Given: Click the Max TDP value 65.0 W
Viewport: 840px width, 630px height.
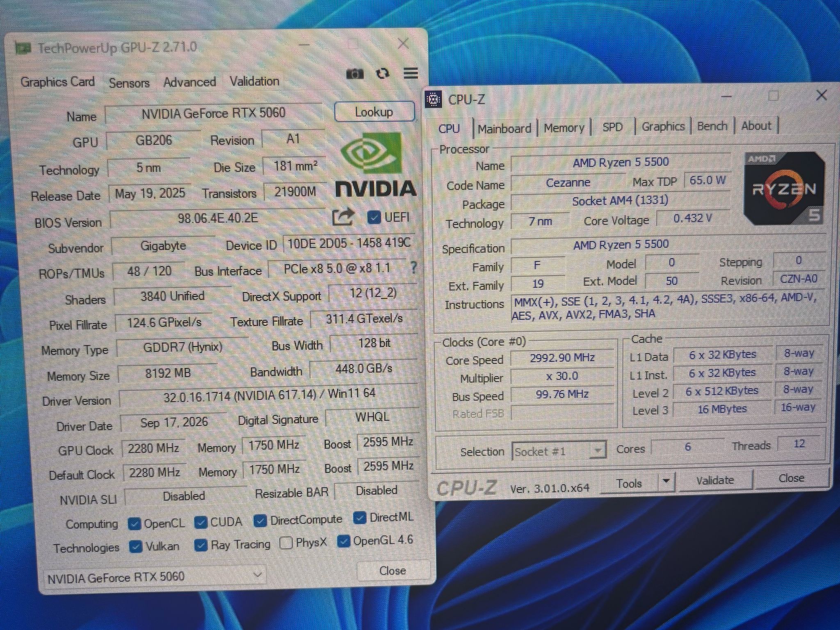Looking at the screenshot, I should click(x=707, y=180).
